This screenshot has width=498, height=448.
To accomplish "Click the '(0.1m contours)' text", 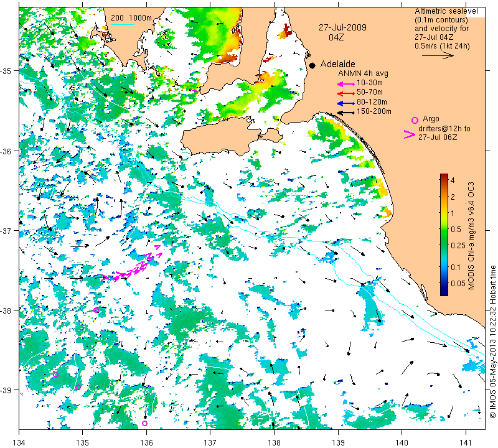I will click(x=441, y=20).
